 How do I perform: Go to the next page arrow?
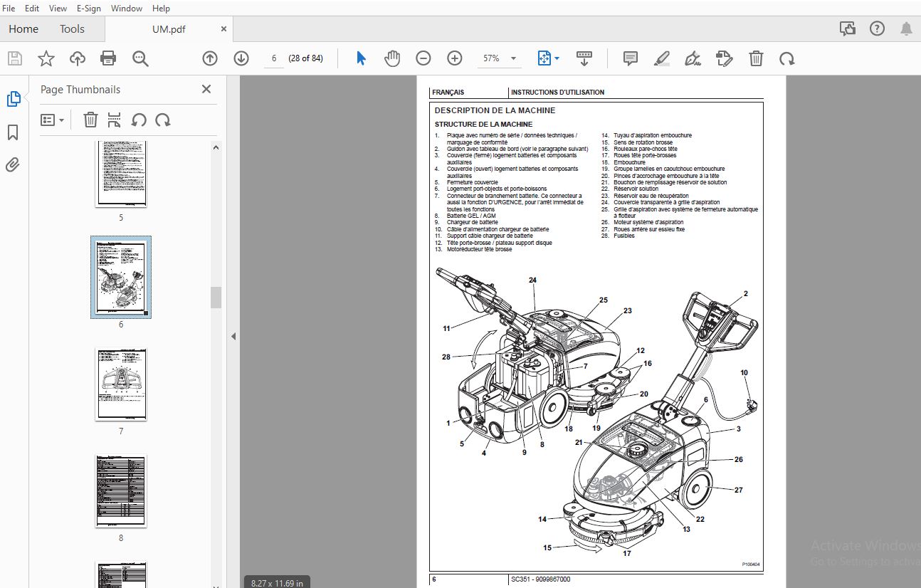coord(241,59)
